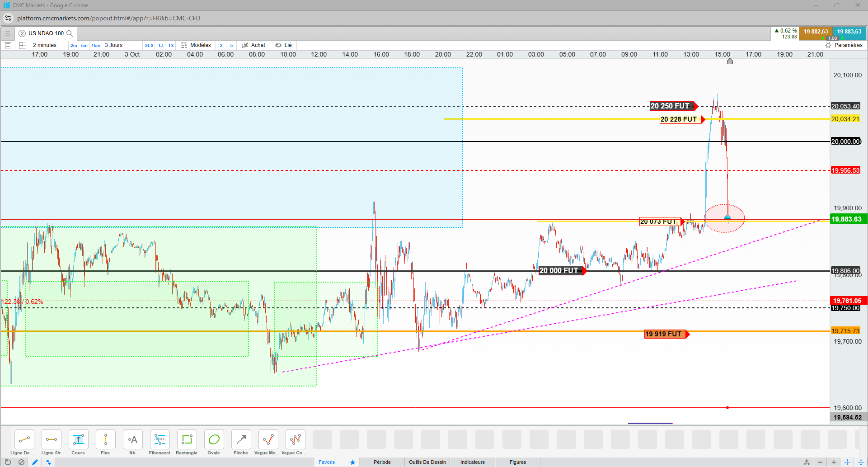This screenshot has width=868, height=467.
Task: Expand the Modèles templates menu
Action: point(196,45)
